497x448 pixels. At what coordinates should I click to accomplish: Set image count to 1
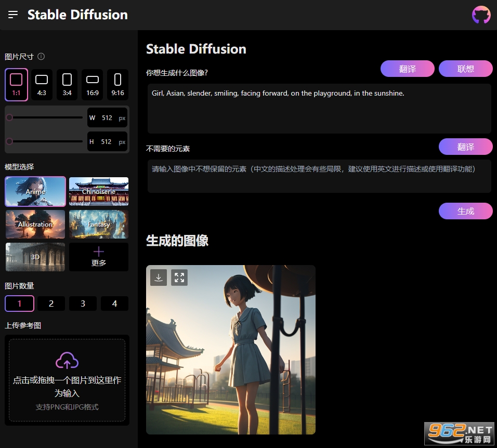point(19,304)
